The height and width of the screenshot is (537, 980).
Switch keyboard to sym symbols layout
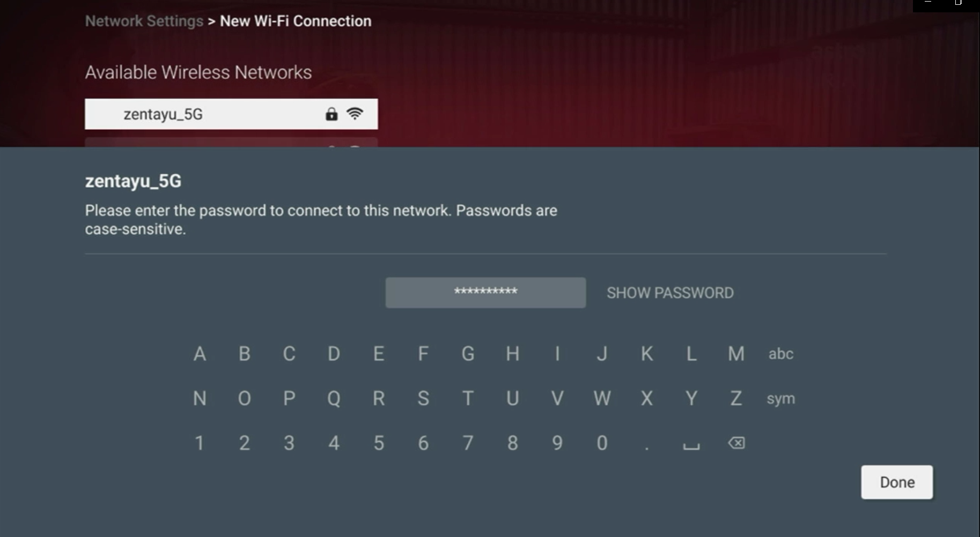tap(780, 399)
